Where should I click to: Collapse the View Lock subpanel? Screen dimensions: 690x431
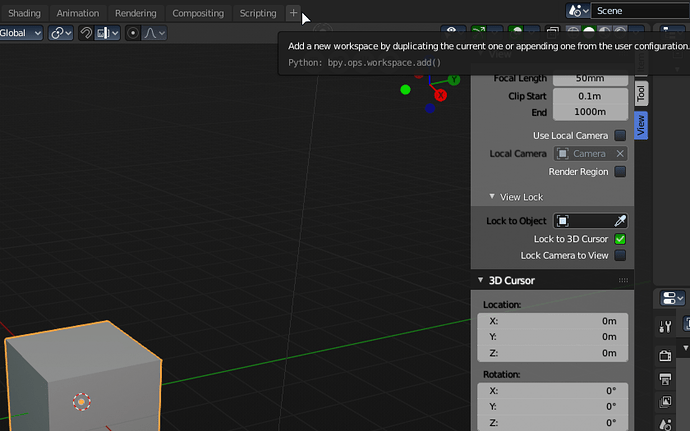click(492, 196)
